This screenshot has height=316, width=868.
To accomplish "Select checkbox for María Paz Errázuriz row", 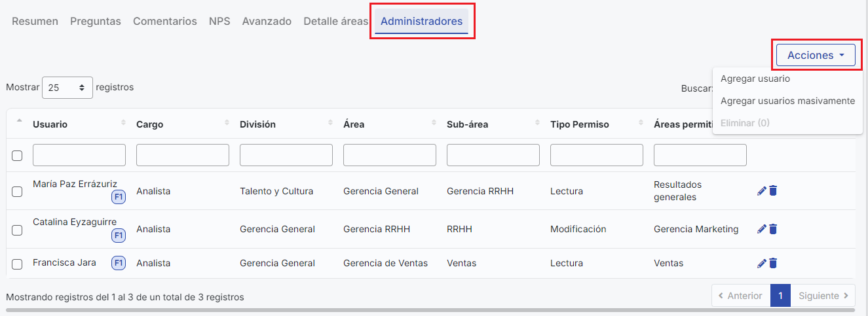I will (x=18, y=192).
